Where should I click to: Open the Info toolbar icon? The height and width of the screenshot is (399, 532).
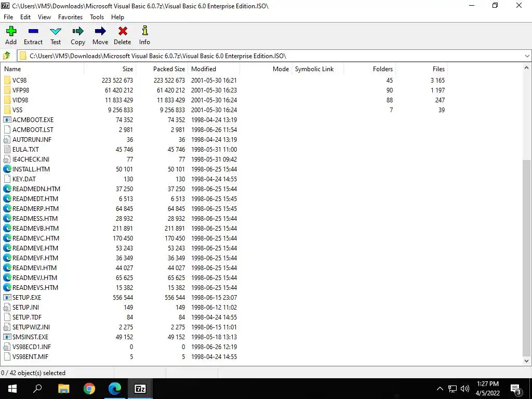point(144,31)
